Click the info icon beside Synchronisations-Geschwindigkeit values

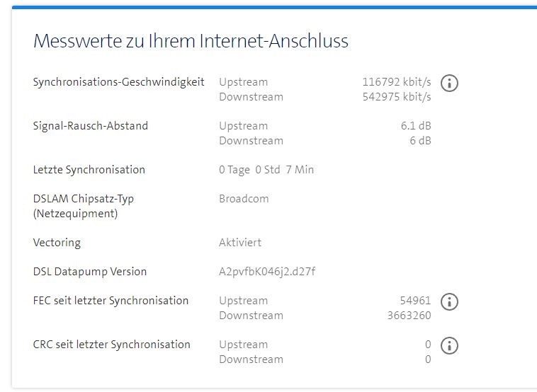(450, 83)
